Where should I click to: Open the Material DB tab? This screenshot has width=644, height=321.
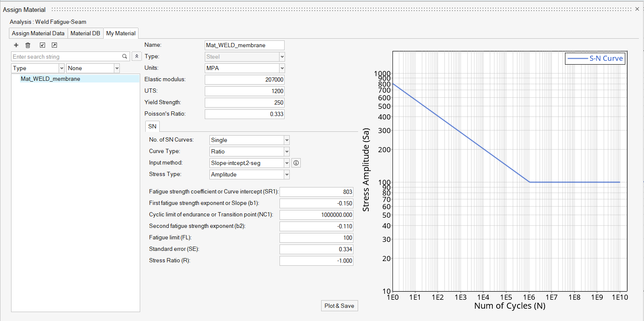[x=85, y=33]
